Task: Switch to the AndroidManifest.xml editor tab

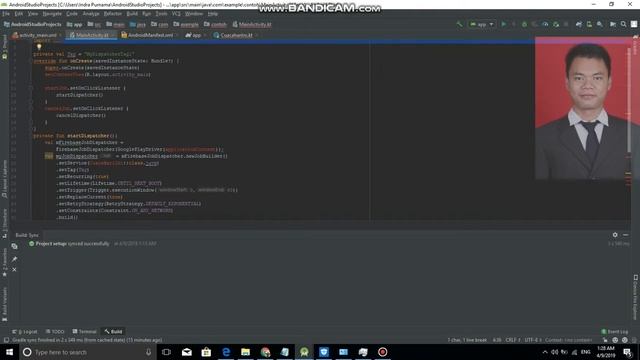Action: [x=149, y=36]
